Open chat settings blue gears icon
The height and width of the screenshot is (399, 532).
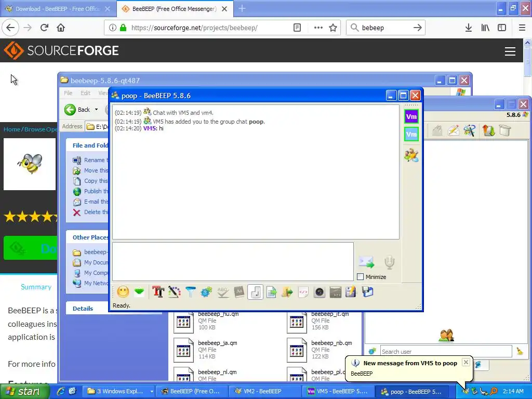tap(206, 292)
